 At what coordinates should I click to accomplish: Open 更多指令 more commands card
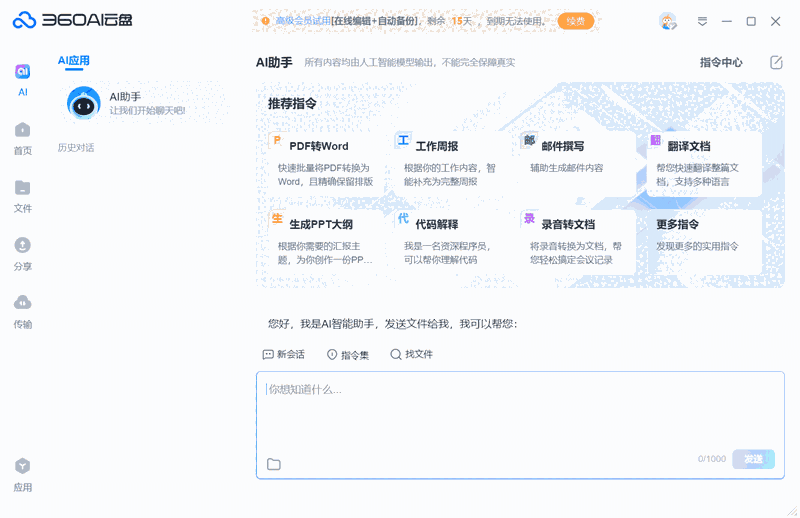tap(704, 242)
